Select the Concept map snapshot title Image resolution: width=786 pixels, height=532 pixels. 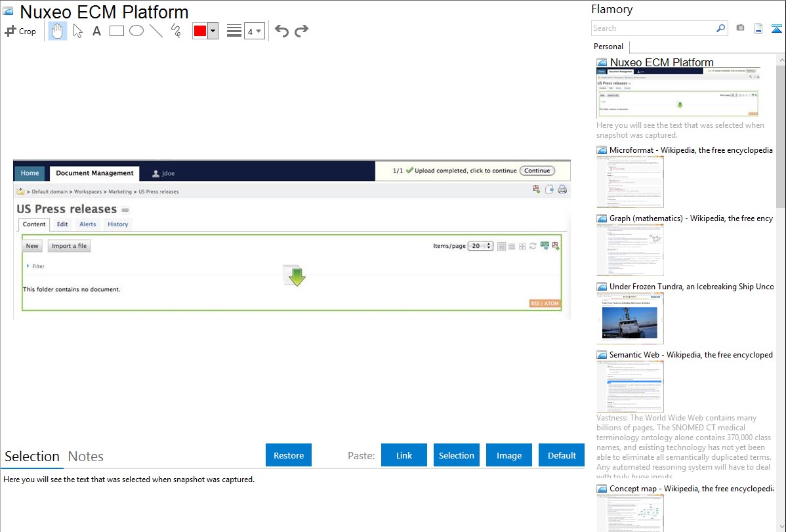[x=692, y=488]
